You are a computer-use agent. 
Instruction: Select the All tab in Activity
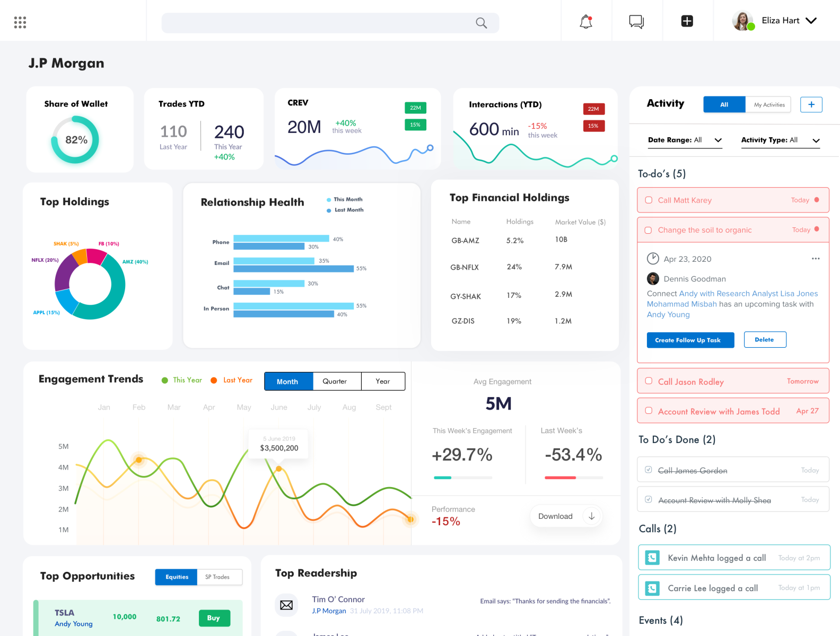pos(724,104)
